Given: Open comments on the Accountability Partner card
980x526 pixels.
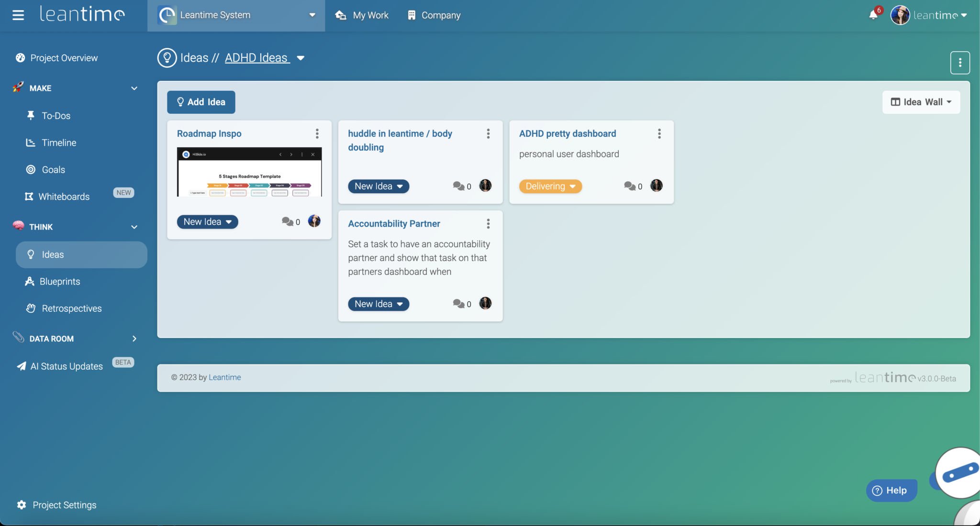Looking at the screenshot, I should click(459, 304).
